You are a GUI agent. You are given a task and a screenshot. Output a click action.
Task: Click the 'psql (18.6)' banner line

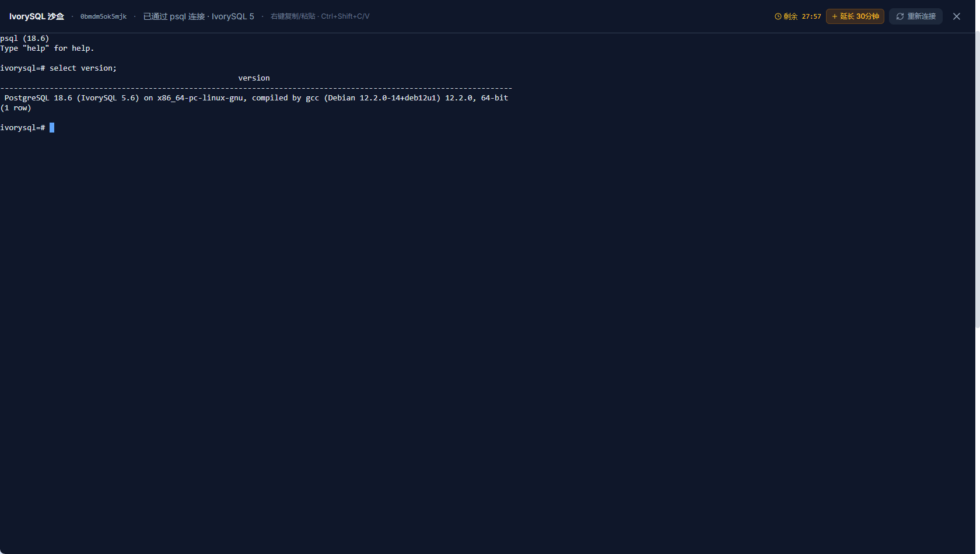[x=24, y=39]
